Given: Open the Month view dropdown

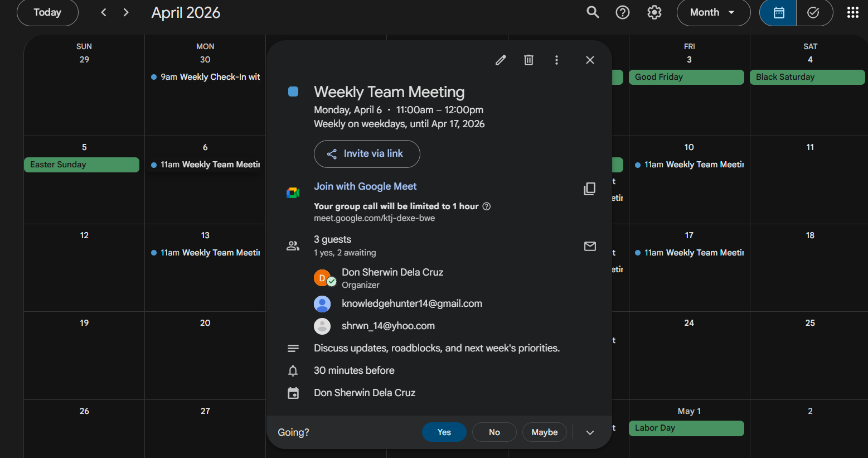Looking at the screenshot, I should click(x=713, y=12).
